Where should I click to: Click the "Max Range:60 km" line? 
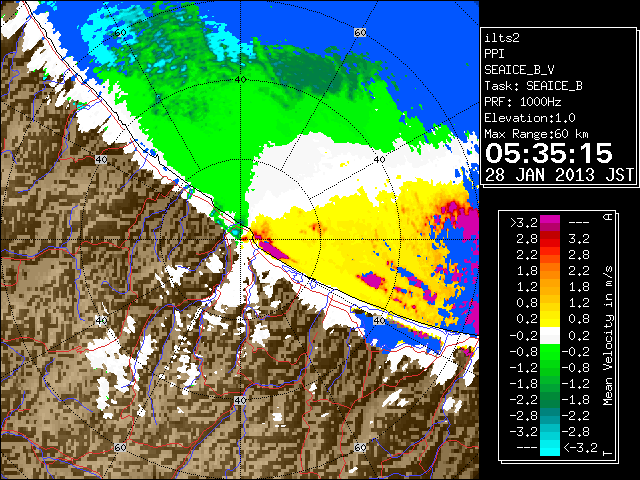(x=537, y=134)
